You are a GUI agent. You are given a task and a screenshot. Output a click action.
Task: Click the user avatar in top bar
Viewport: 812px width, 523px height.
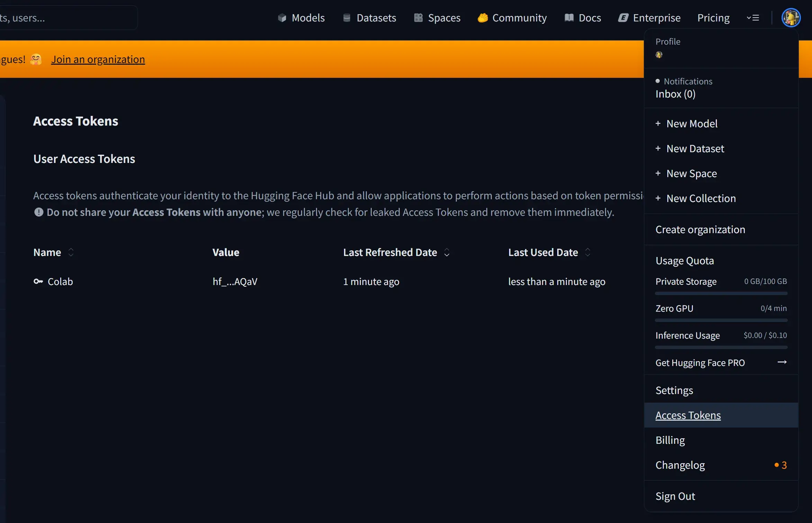[791, 18]
